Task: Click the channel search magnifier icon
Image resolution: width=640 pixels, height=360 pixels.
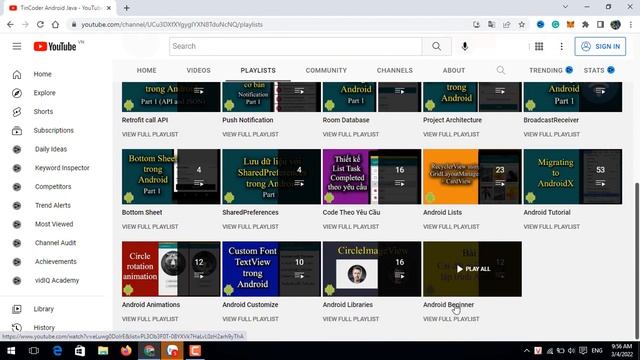Action: 501,71
